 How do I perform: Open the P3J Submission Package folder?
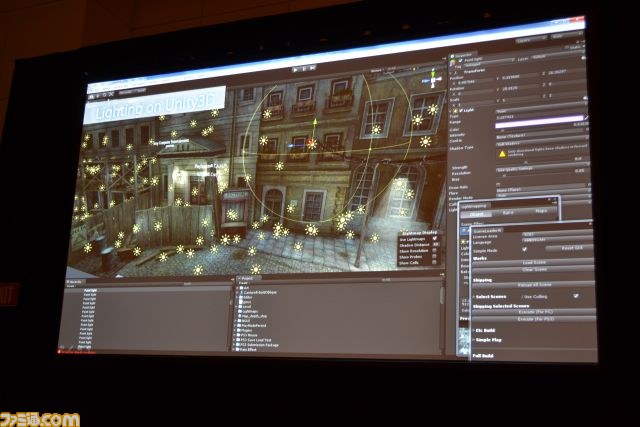point(258,345)
